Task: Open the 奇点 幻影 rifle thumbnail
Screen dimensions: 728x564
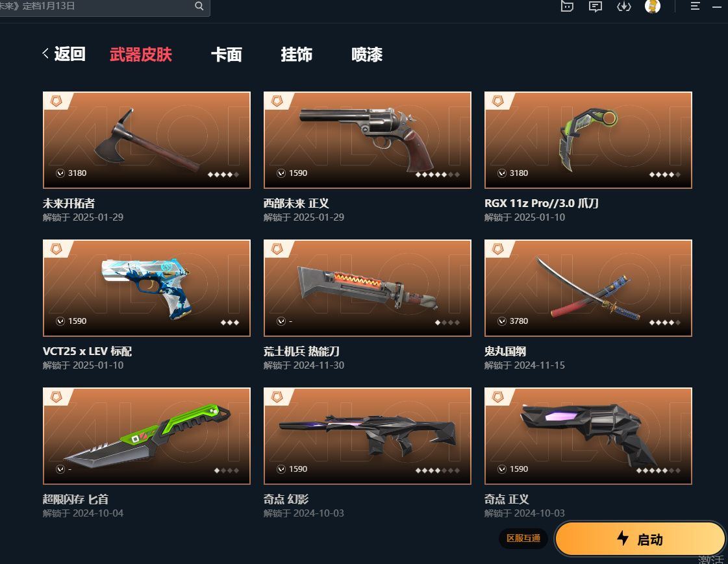Action: 368,436
